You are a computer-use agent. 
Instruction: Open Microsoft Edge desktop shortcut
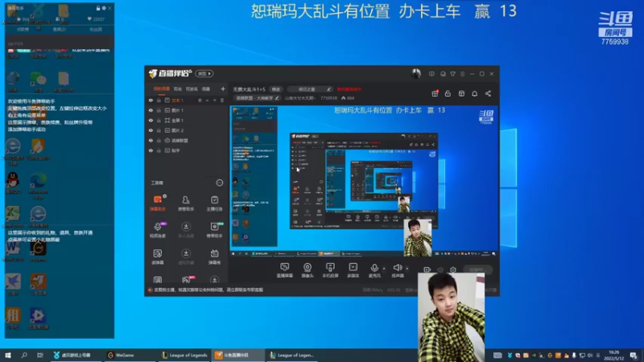38,186
